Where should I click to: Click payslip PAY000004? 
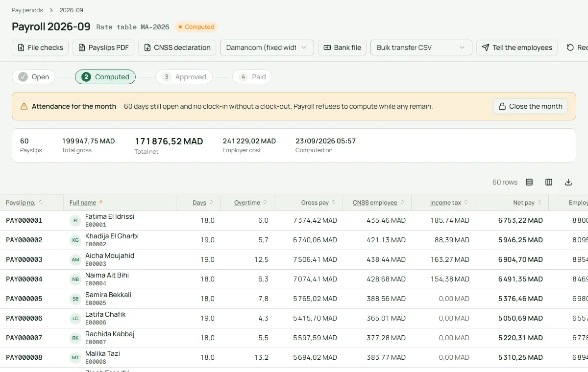(x=24, y=279)
